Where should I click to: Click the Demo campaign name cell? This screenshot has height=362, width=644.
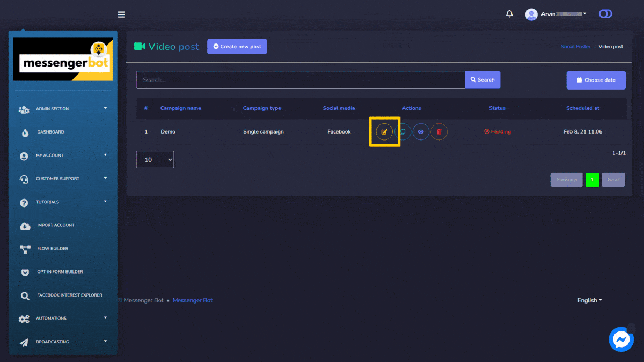[168, 132]
